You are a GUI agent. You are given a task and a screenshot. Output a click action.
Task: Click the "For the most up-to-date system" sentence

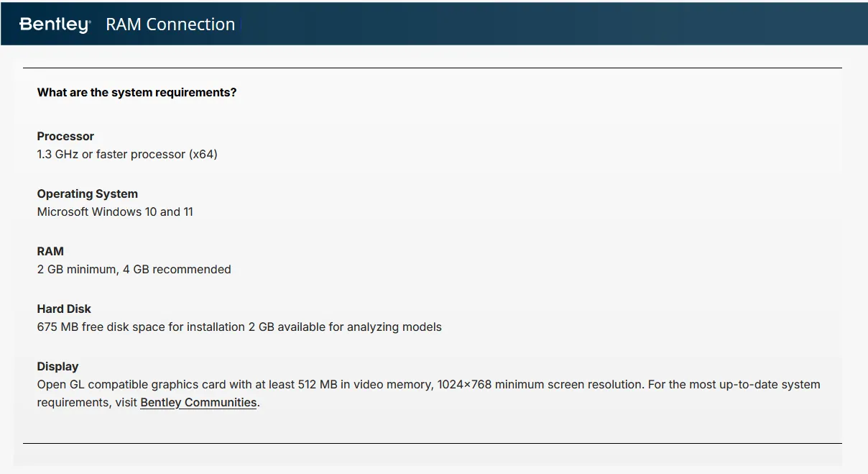(x=734, y=385)
